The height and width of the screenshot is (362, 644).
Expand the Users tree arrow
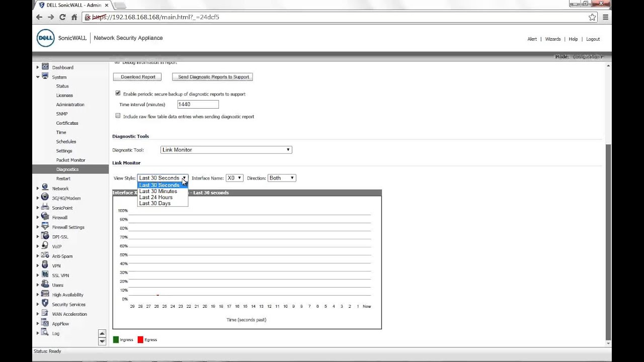click(x=38, y=285)
